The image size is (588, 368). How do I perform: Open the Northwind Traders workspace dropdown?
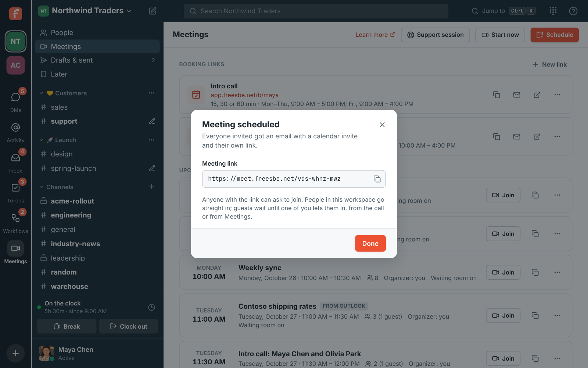point(85,11)
